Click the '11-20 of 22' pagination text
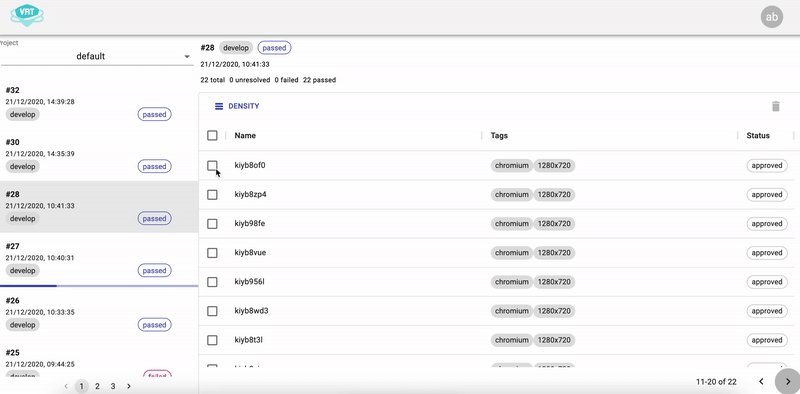 [716, 382]
